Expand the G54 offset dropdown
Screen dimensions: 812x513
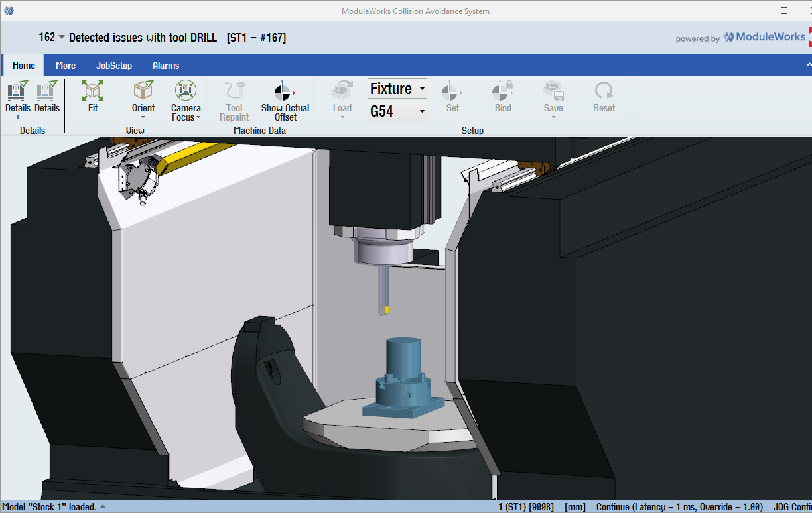click(x=423, y=111)
